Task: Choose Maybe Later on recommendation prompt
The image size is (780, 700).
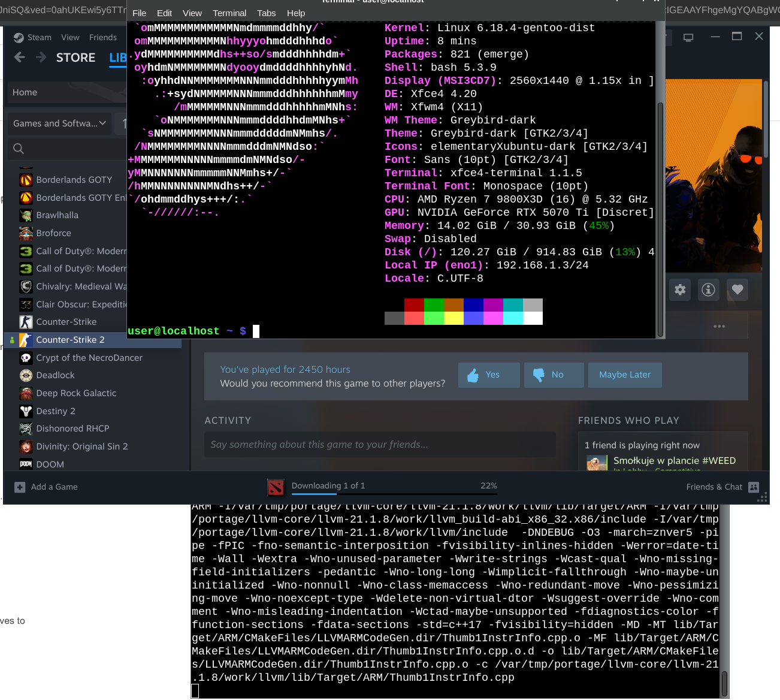Action: (625, 375)
